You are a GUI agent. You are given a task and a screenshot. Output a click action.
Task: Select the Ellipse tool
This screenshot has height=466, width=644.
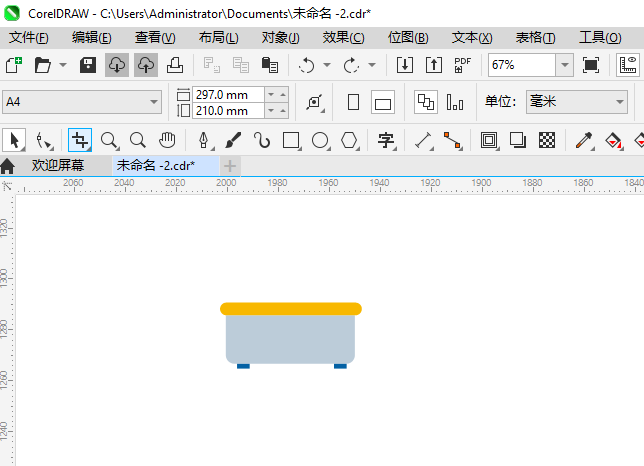click(320, 140)
